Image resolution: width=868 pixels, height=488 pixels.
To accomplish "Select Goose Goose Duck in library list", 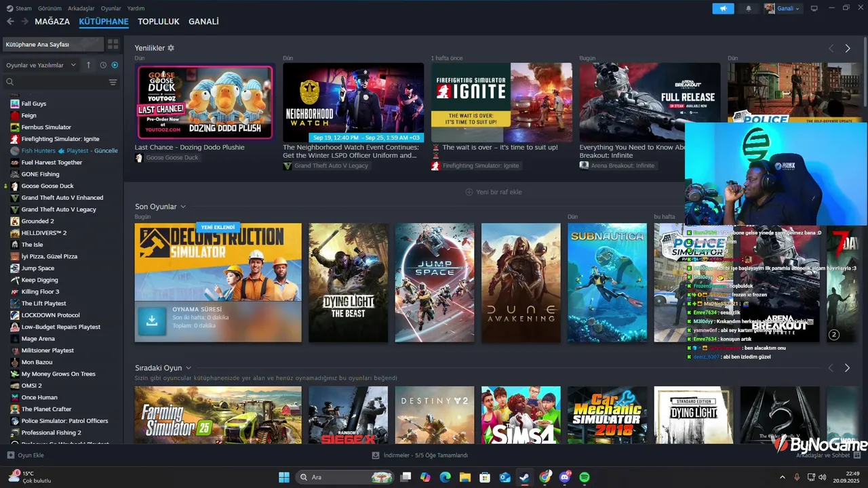I will [x=47, y=186].
